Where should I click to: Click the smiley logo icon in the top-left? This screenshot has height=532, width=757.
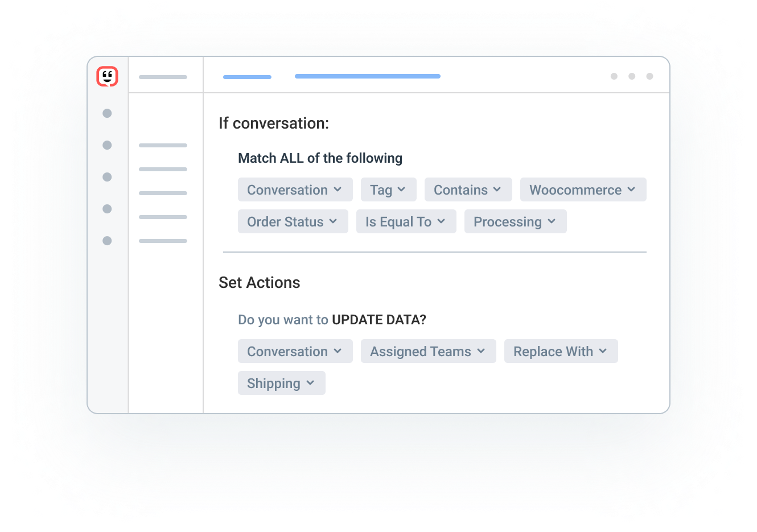[x=107, y=76]
